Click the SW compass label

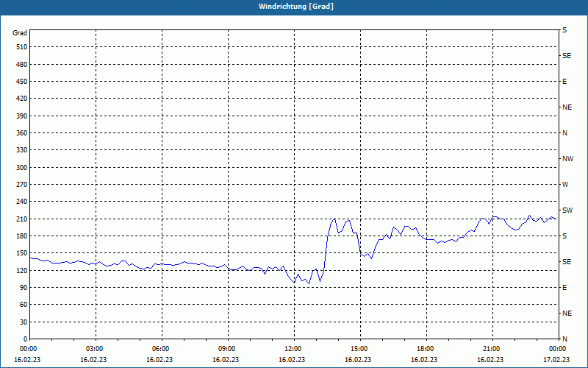pyautogui.click(x=567, y=210)
